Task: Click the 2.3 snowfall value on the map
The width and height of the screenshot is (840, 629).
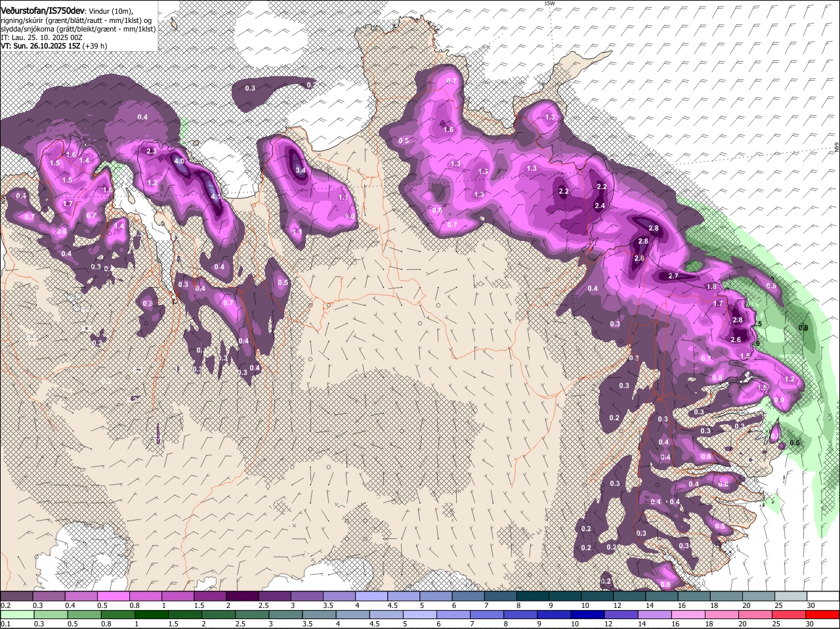Action: (152, 152)
